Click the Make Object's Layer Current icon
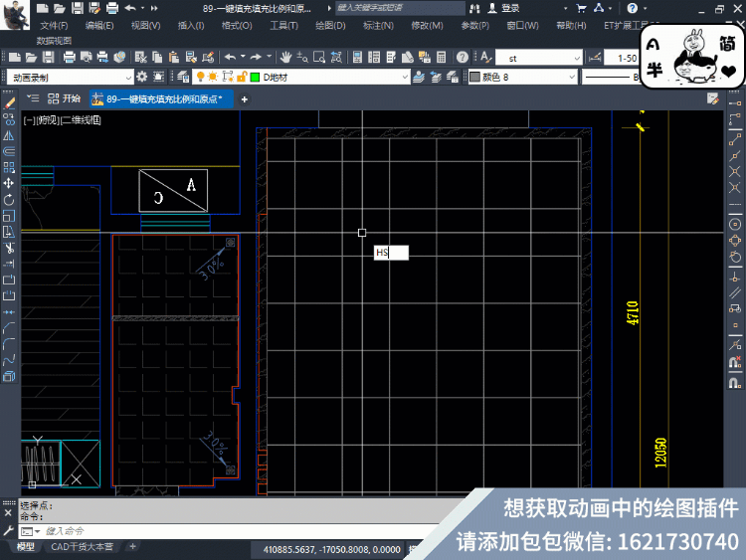746x560 pixels. tap(419, 77)
